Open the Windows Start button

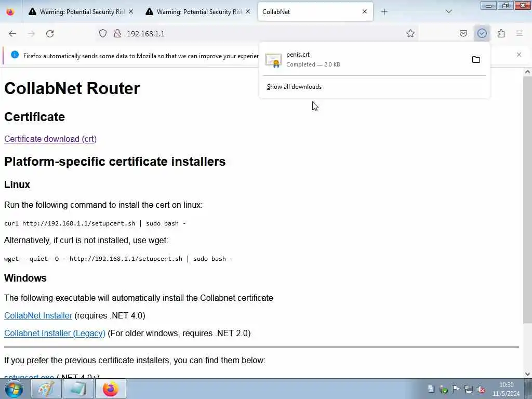pos(14,389)
